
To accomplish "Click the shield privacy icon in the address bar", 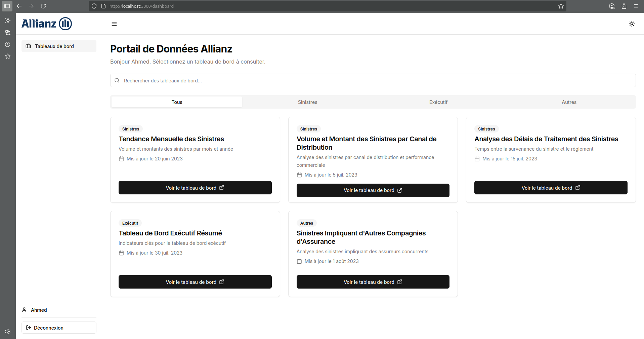I will (94, 6).
